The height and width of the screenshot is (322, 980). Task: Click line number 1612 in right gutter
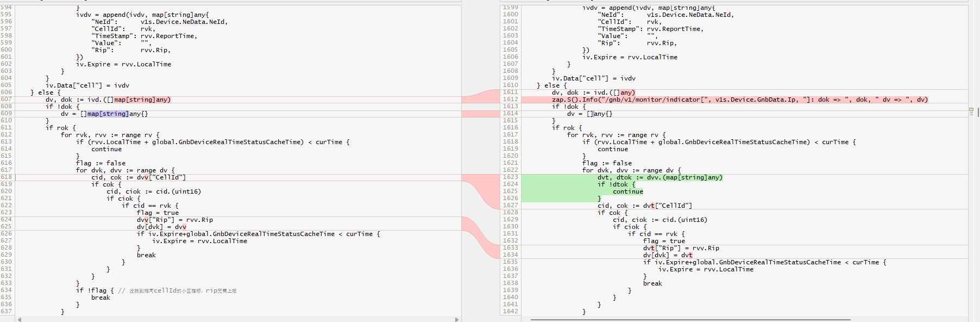(510, 100)
